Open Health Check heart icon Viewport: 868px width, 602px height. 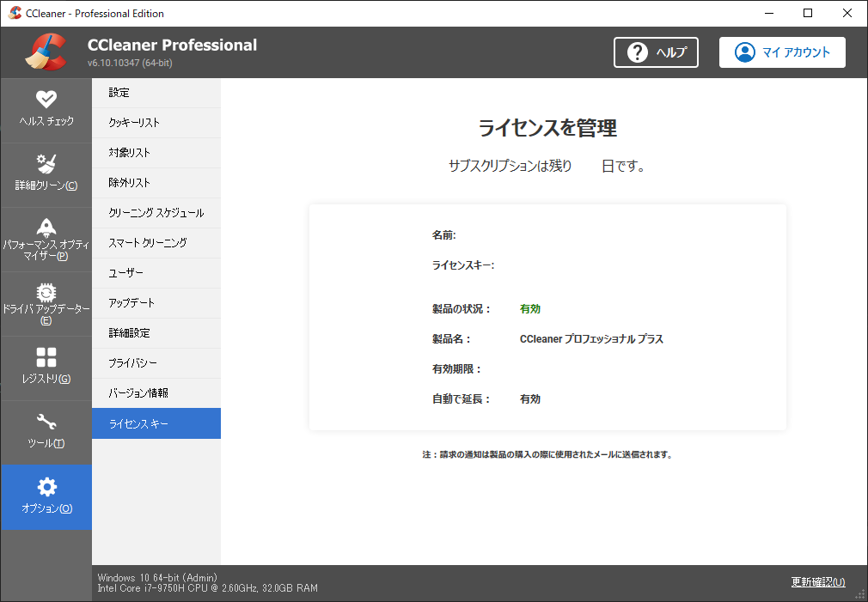[x=46, y=99]
